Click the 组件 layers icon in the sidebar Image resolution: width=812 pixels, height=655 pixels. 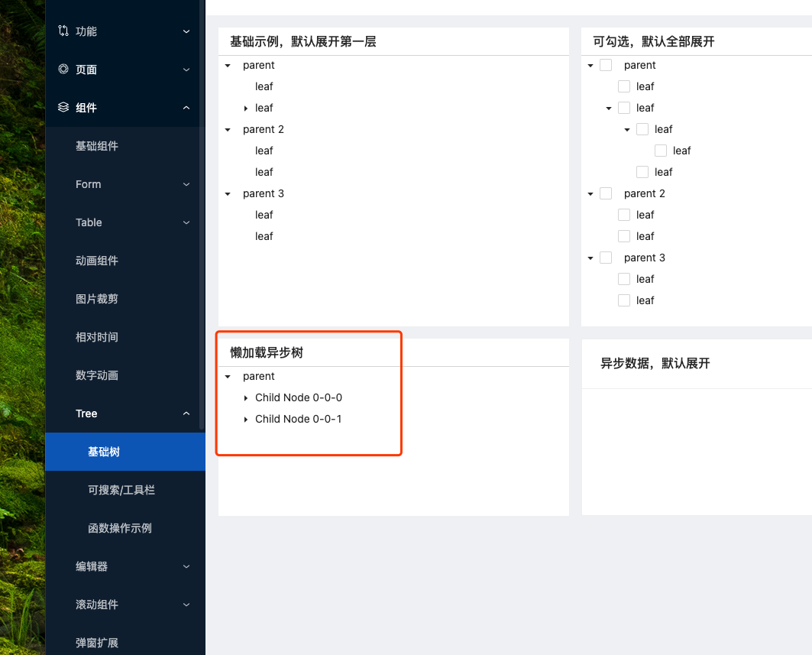tap(63, 108)
